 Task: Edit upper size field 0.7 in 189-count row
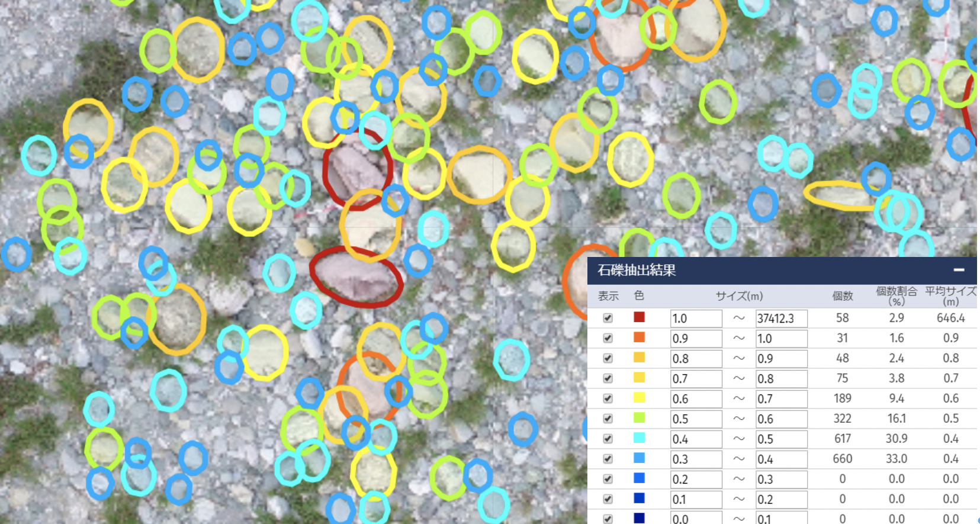point(782,399)
